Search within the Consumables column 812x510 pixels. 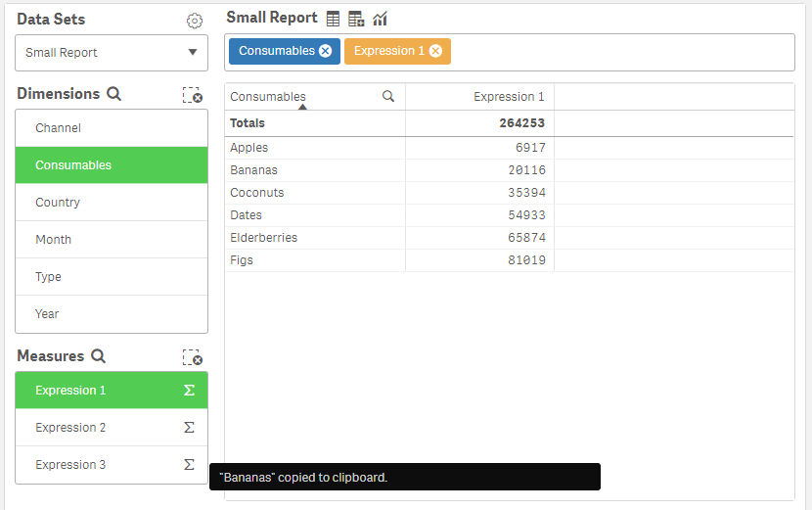[387, 96]
